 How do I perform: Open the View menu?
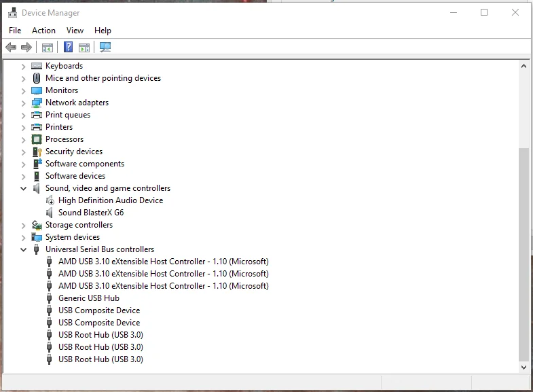[x=75, y=31]
